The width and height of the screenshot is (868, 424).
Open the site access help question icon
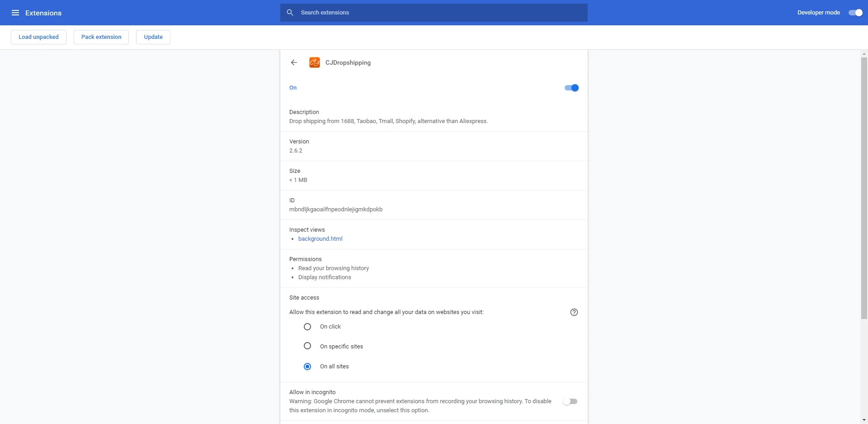click(574, 312)
